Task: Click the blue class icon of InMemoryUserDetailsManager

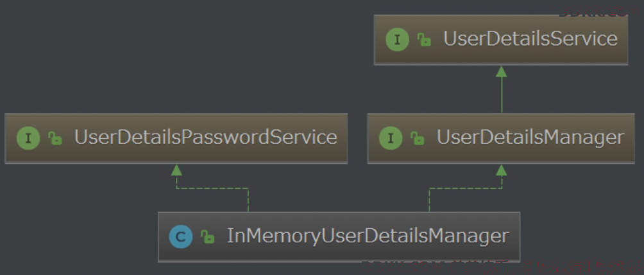Action: (181, 236)
